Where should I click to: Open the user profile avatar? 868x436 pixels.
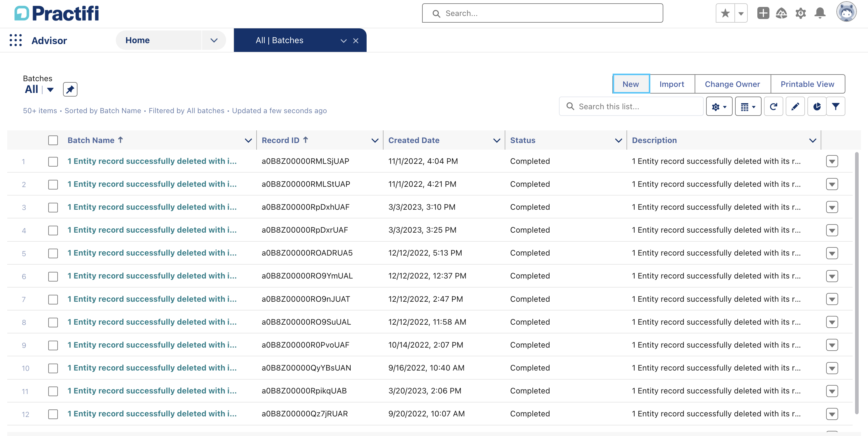click(846, 12)
